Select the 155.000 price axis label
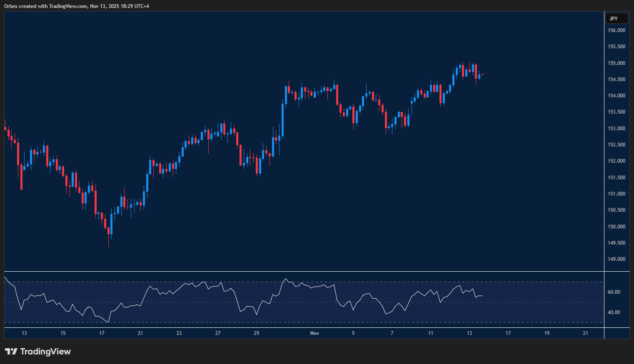Image resolution: width=634 pixels, height=364 pixels. click(x=616, y=63)
